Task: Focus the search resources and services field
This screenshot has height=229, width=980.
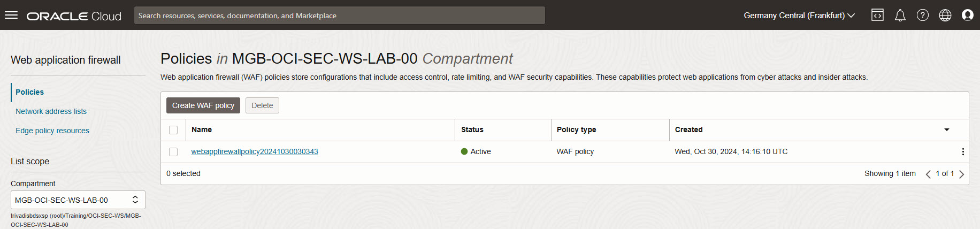Action: 340,16
